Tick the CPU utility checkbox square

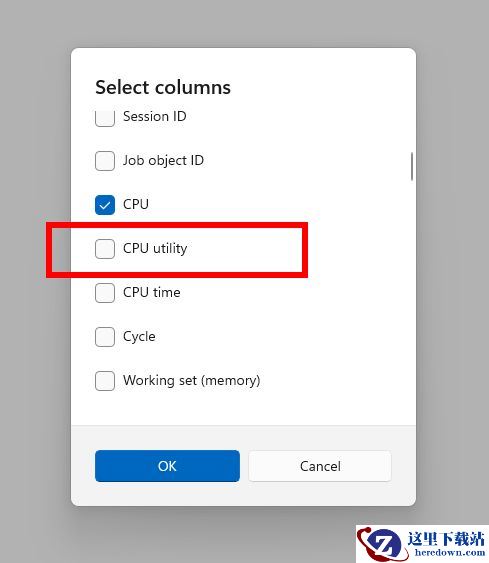(105, 249)
